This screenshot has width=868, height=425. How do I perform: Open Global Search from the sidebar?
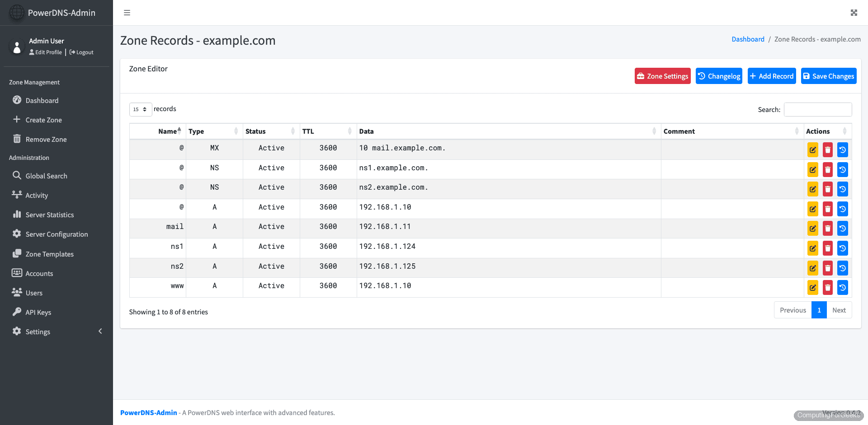tap(46, 176)
